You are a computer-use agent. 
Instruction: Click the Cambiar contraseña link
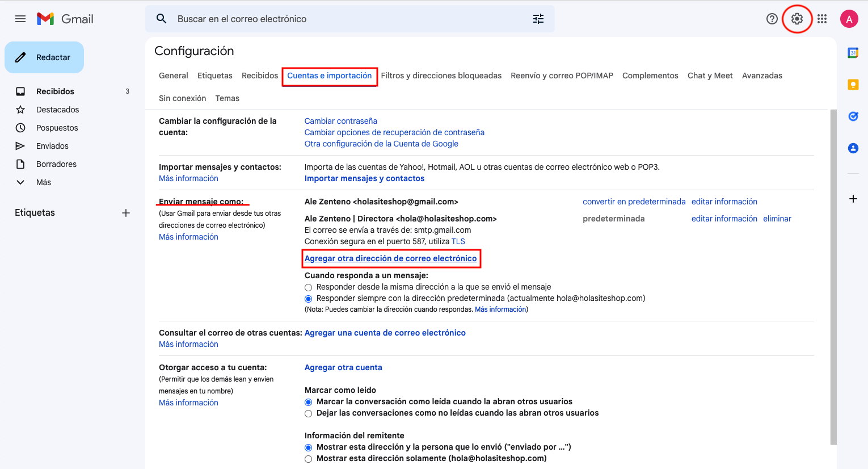[x=341, y=121]
